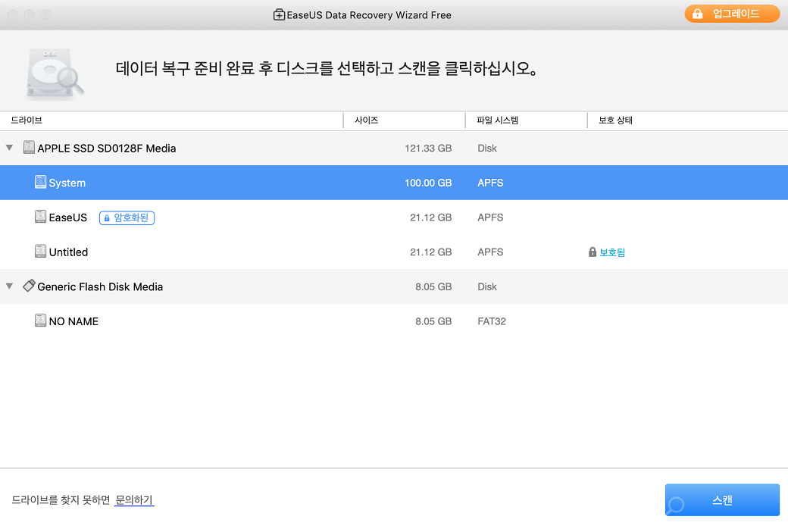Click the NO NAME volume icon

40,321
